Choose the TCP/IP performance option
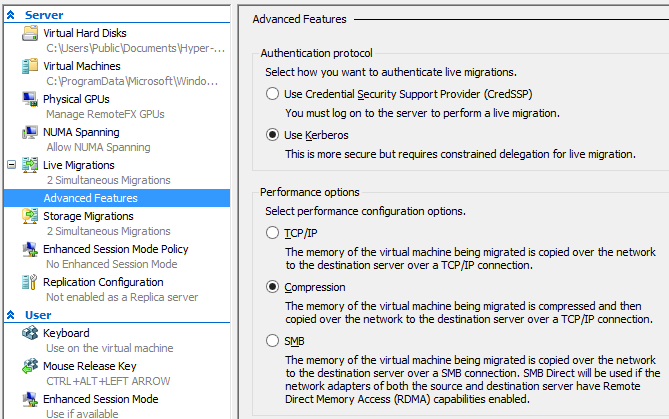The width and height of the screenshot is (669, 419). (272, 233)
